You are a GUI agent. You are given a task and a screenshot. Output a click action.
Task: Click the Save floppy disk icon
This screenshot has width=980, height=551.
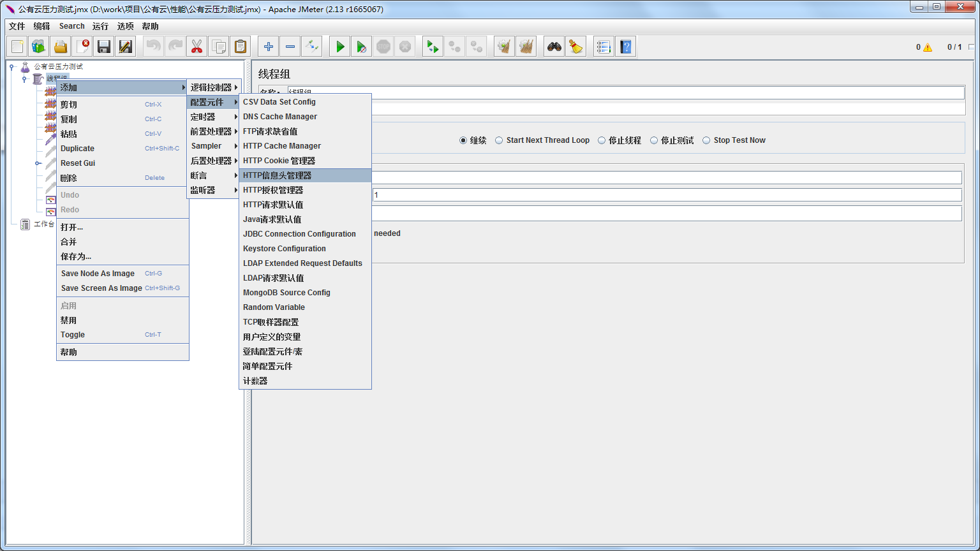tap(104, 47)
